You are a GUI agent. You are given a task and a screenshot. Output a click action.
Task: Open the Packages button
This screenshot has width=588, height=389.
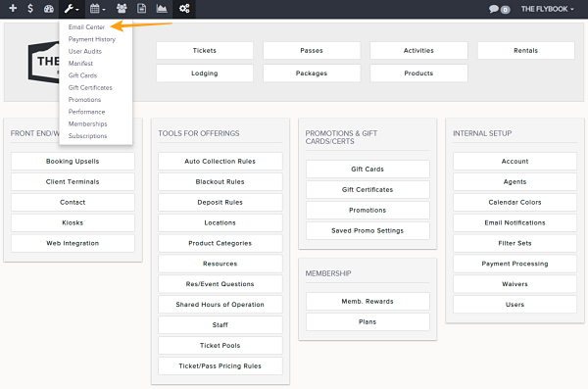312,73
